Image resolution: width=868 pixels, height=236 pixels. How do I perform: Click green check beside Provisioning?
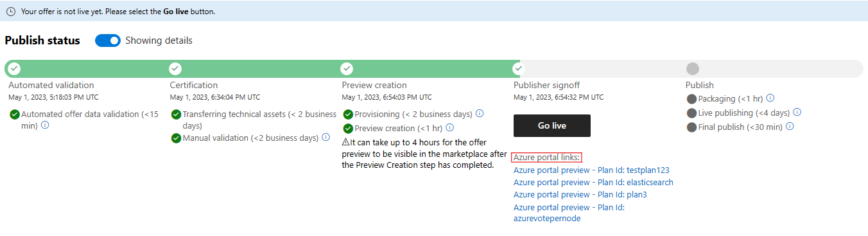pos(349,114)
